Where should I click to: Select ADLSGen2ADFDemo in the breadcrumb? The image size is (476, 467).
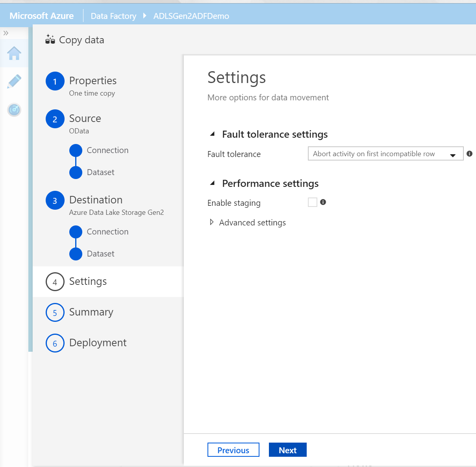(191, 16)
